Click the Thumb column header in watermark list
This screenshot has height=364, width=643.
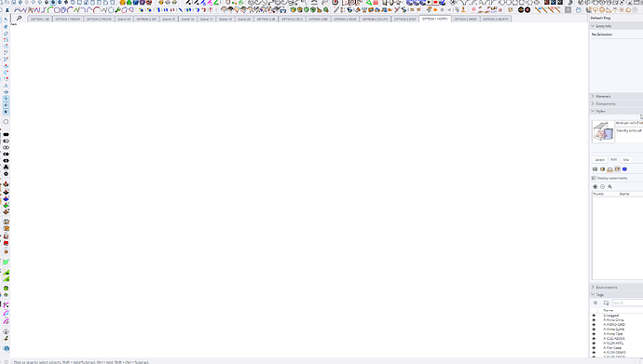coord(598,194)
